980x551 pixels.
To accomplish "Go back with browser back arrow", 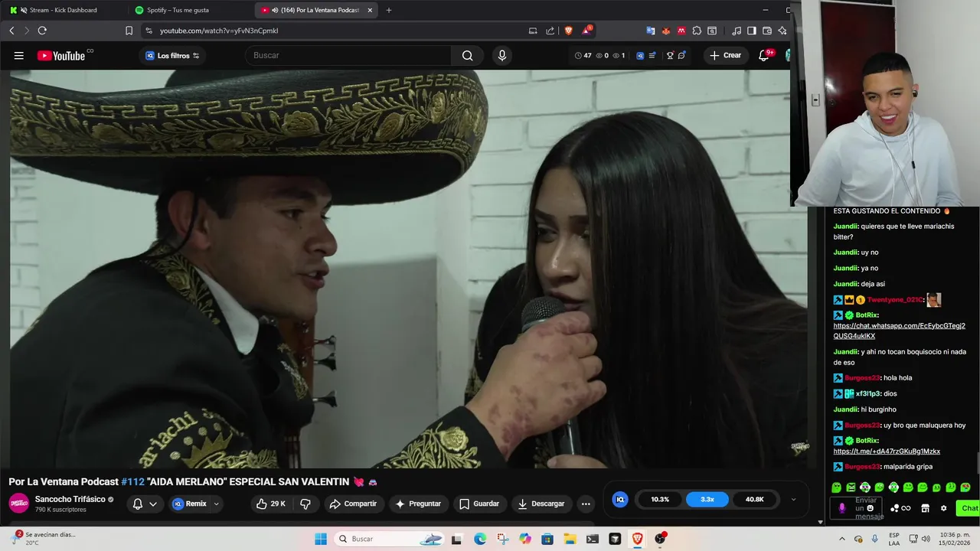I will click(x=11, y=31).
